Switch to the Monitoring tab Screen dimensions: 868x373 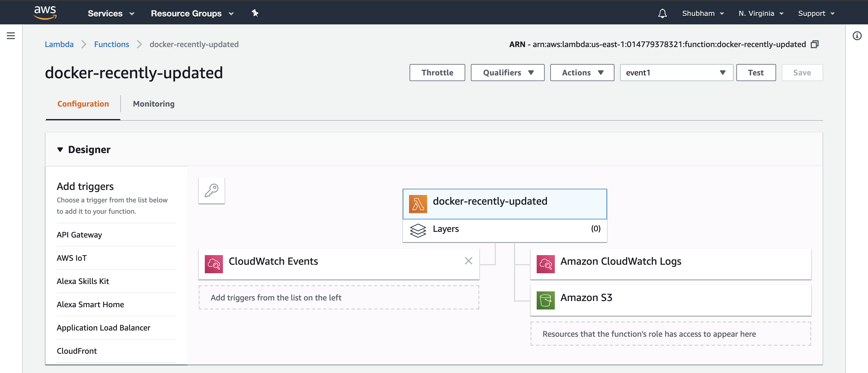pyautogui.click(x=154, y=104)
